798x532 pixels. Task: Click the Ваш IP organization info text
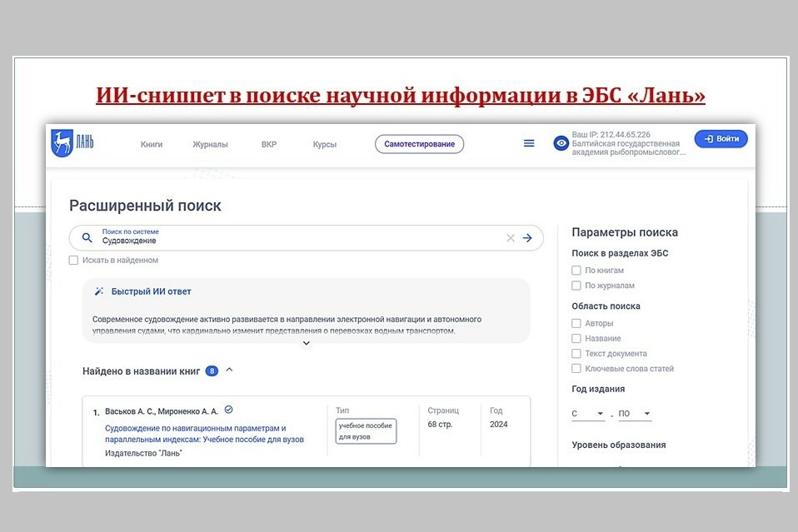tap(629, 143)
